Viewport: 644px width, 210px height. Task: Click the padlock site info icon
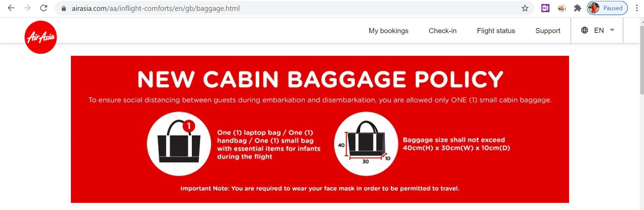[64, 8]
